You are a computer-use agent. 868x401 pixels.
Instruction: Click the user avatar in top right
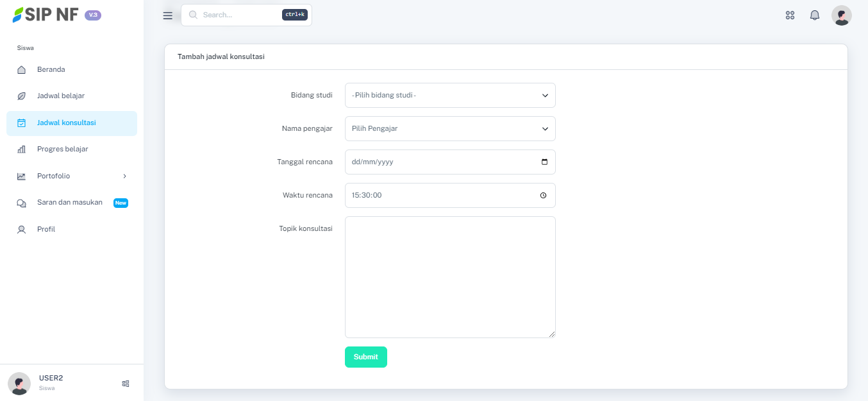(841, 15)
